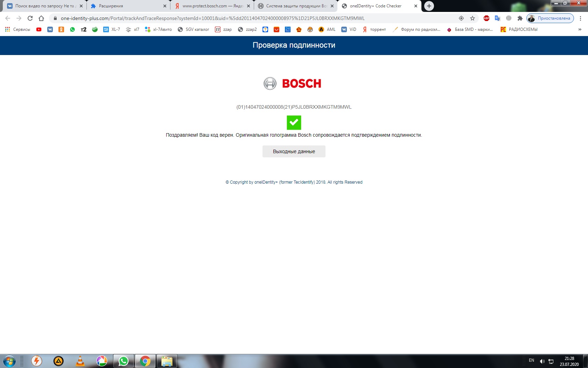Image resolution: width=588 pixels, height=368 pixels.
Task: Click the address bar URL field
Action: point(245,18)
